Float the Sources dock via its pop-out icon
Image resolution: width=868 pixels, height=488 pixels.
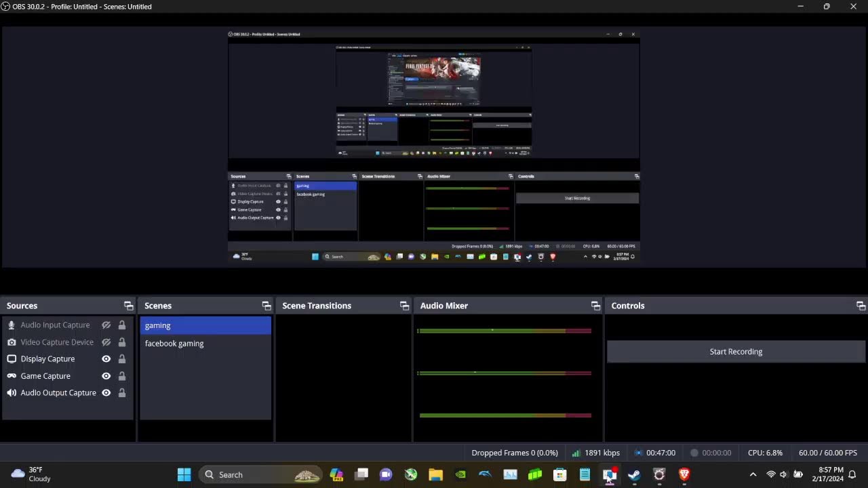point(128,306)
